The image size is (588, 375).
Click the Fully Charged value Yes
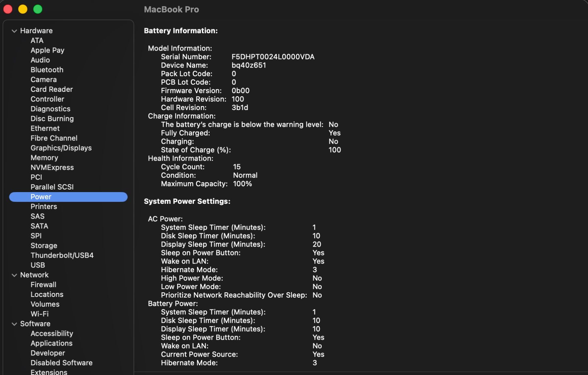[335, 133]
